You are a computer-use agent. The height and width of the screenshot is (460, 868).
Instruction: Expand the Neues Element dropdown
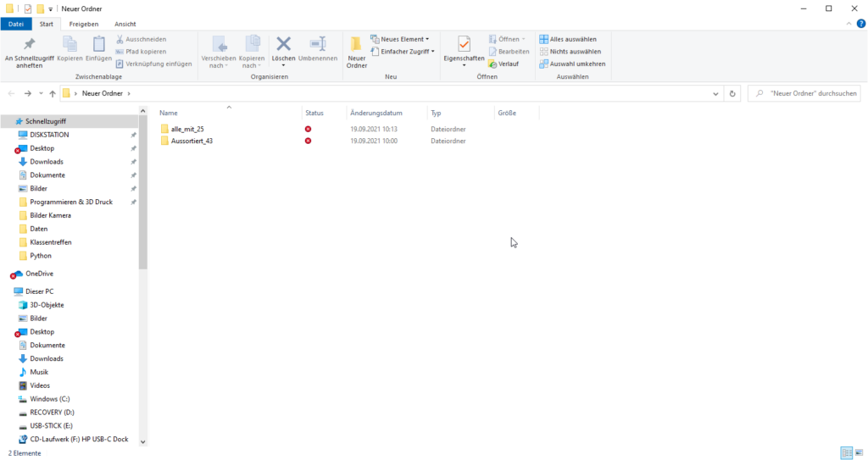(x=400, y=39)
